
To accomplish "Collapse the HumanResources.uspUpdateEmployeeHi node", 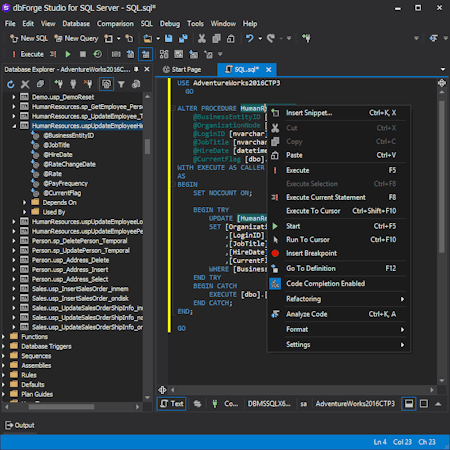I will click(x=14, y=126).
